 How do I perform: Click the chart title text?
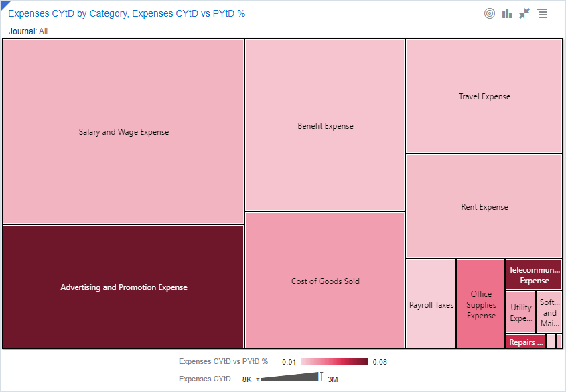127,13
